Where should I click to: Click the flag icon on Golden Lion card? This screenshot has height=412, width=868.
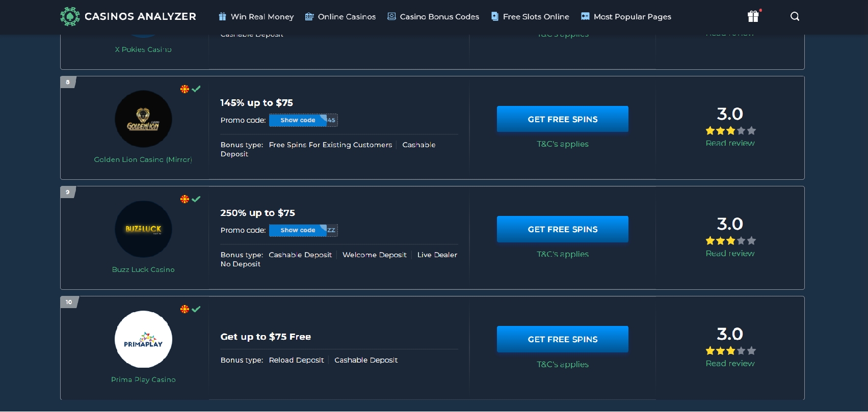coord(185,89)
